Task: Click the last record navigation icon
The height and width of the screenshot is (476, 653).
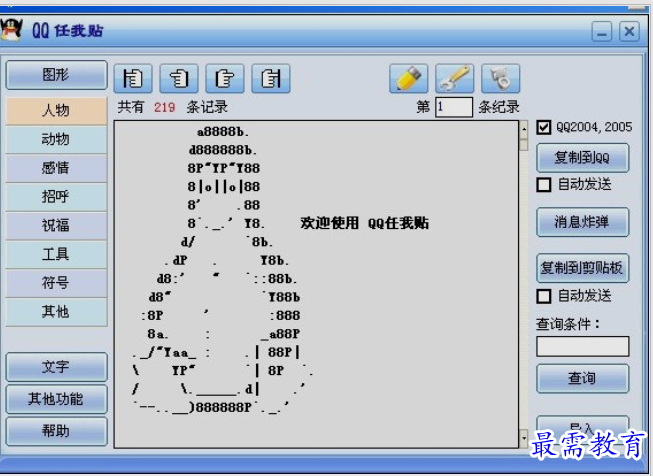Action: pyautogui.click(x=271, y=78)
